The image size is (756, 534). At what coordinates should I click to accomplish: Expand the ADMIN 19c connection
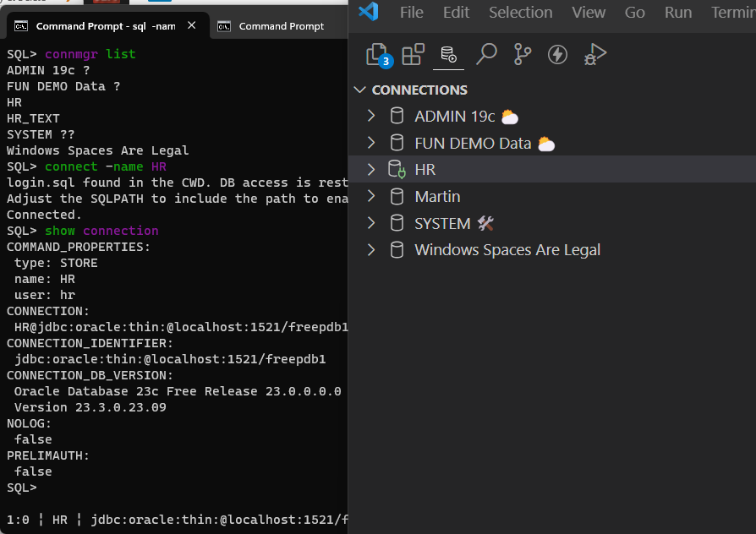370,116
